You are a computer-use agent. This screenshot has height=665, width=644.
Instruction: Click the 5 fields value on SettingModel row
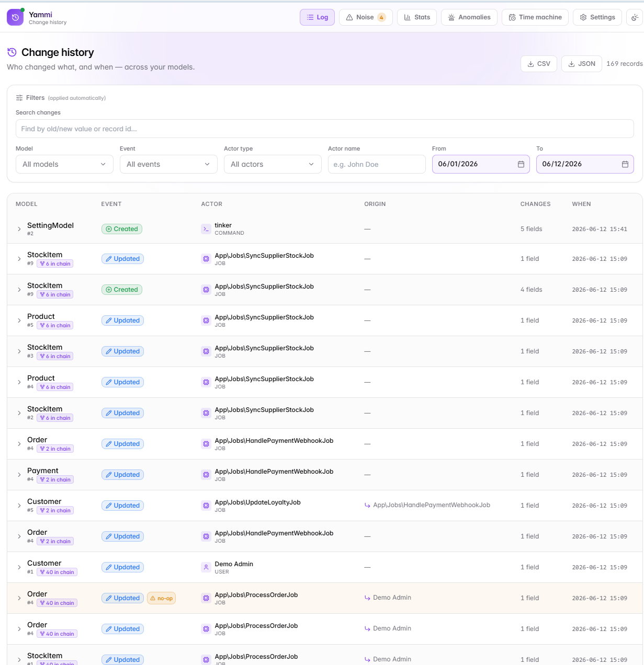pos(531,229)
